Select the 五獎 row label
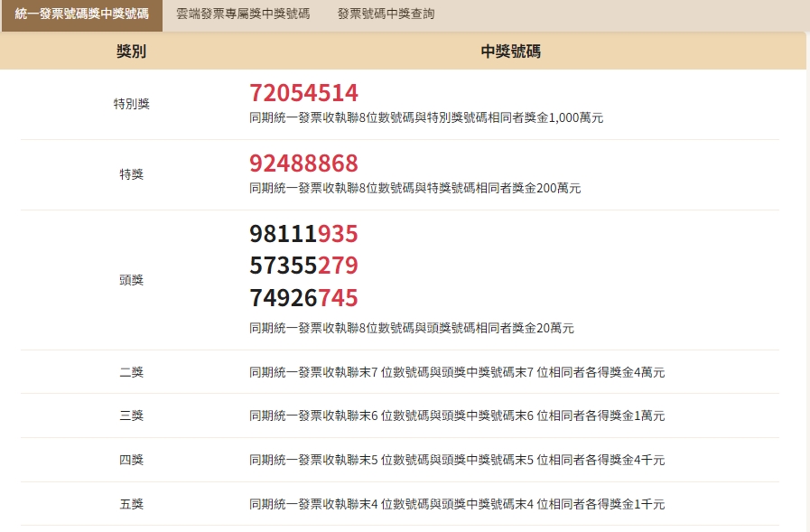This screenshot has height=532, width=810. pyautogui.click(x=131, y=504)
